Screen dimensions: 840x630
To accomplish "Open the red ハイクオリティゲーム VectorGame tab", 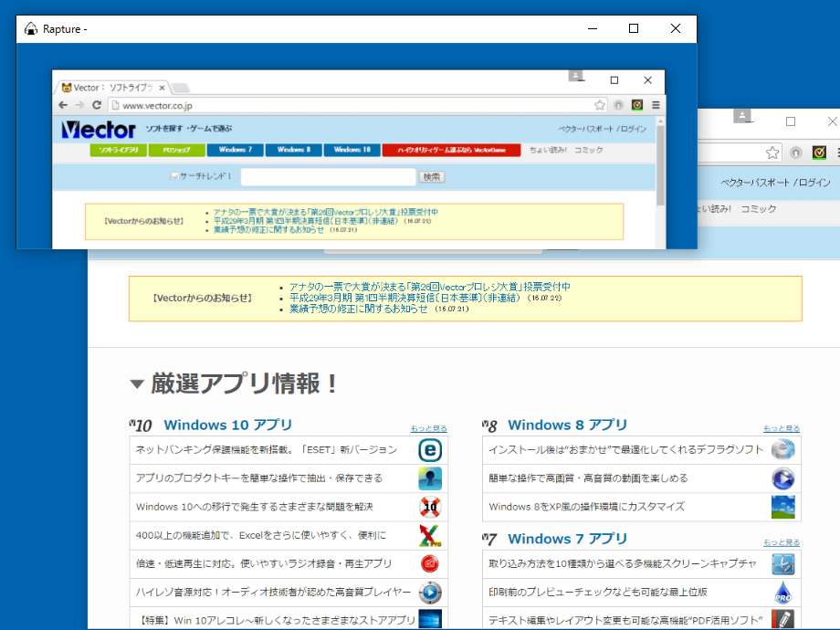I will (x=451, y=150).
